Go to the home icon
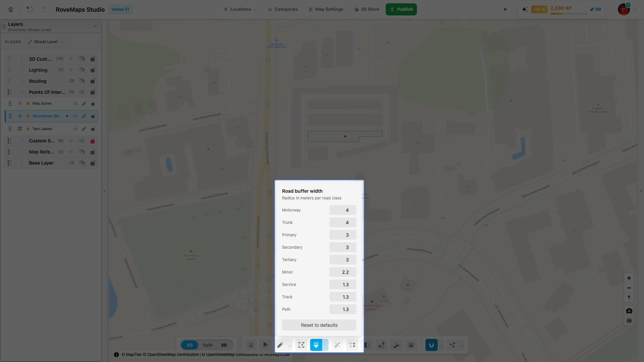Viewport: 644px width, 362px height. (11, 9)
